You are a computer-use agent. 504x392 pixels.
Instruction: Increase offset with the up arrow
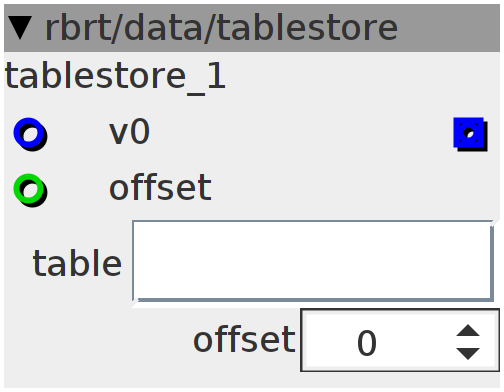tap(468, 330)
